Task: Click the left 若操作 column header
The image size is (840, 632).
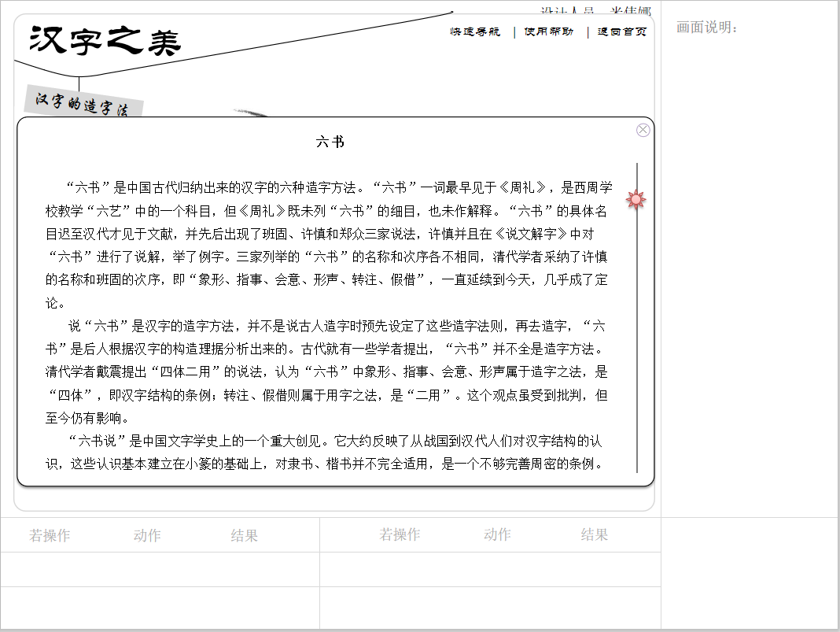Action: click(x=50, y=535)
